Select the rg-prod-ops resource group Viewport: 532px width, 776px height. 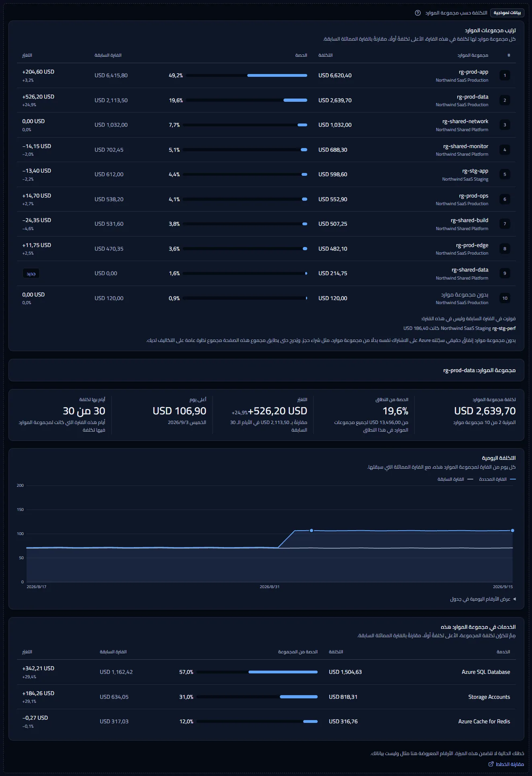tap(266, 199)
